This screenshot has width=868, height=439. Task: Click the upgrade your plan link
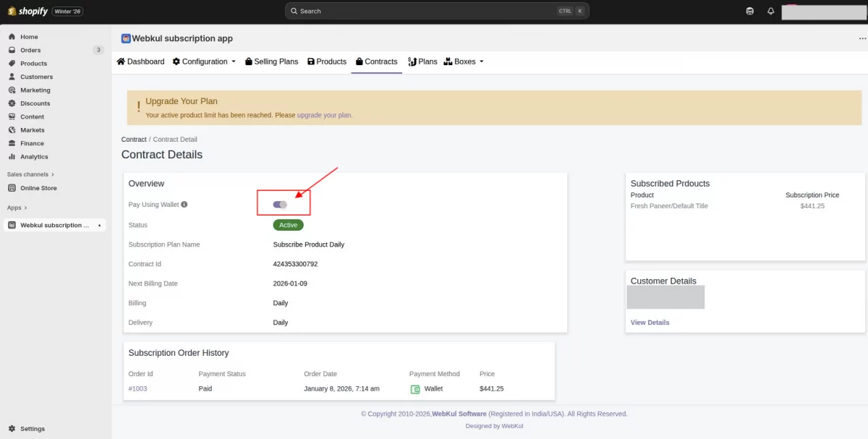coord(324,115)
